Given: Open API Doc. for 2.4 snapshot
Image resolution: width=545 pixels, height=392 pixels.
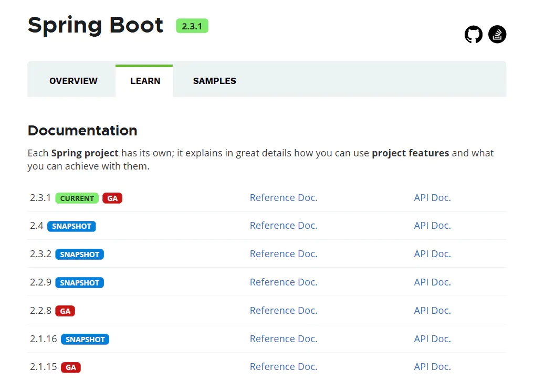Looking at the screenshot, I should tap(432, 226).
